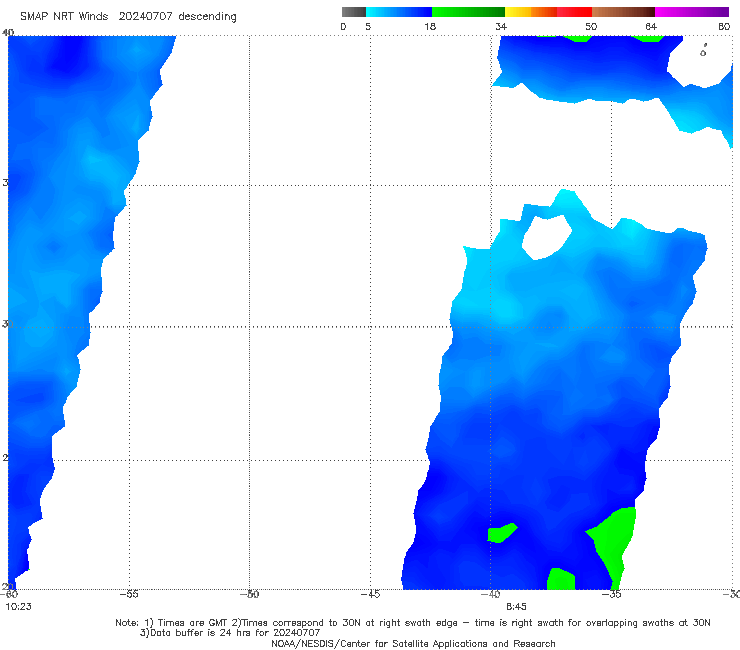The height and width of the screenshot is (650, 740).
Task: Click the longitude label '-40'
Action: (490, 594)
